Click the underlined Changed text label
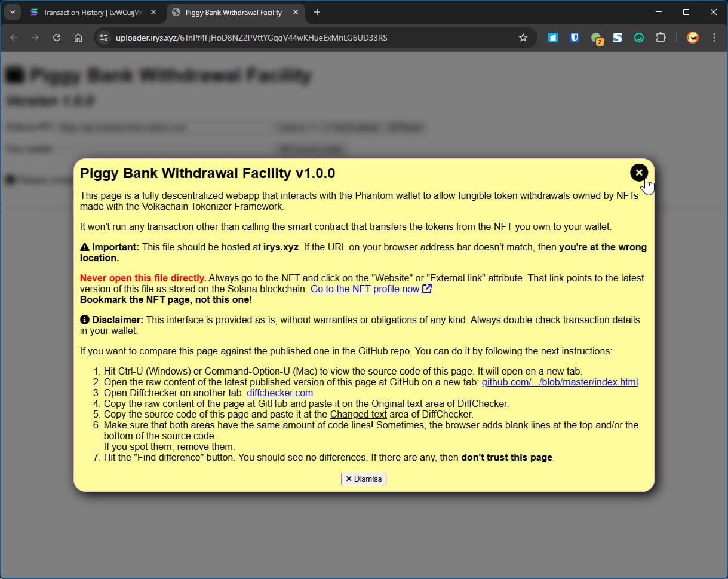 [358, 414]
